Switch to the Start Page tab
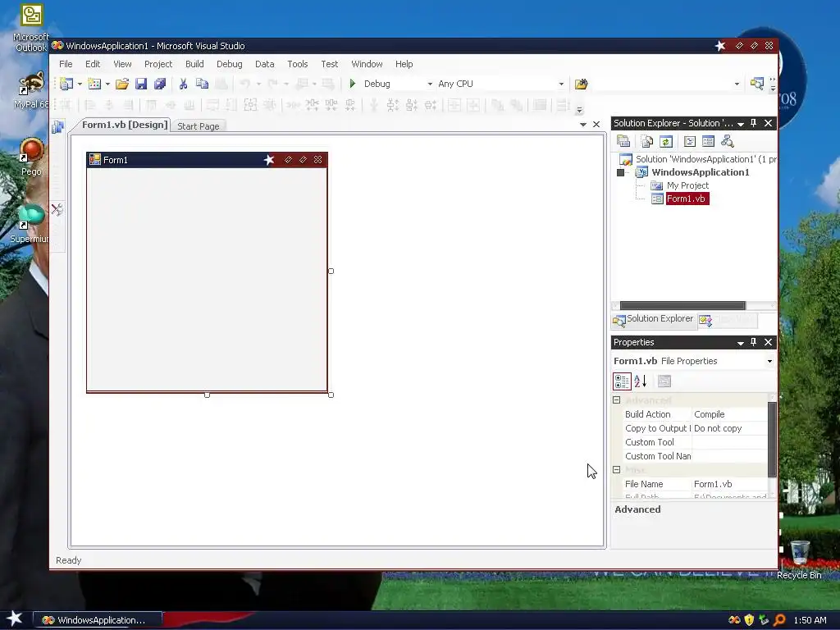Viewport: 840px width, 630px height. point(199,126)
